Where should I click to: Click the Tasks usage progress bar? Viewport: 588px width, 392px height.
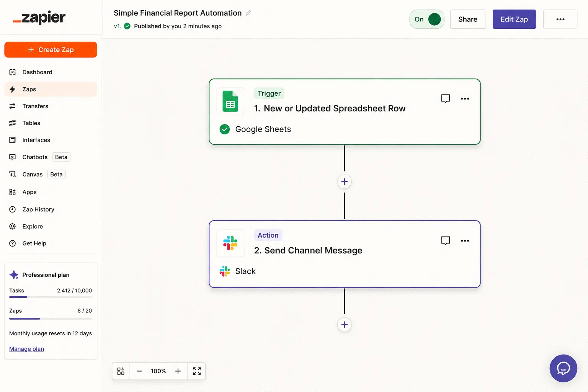click(x=51, y=297)
